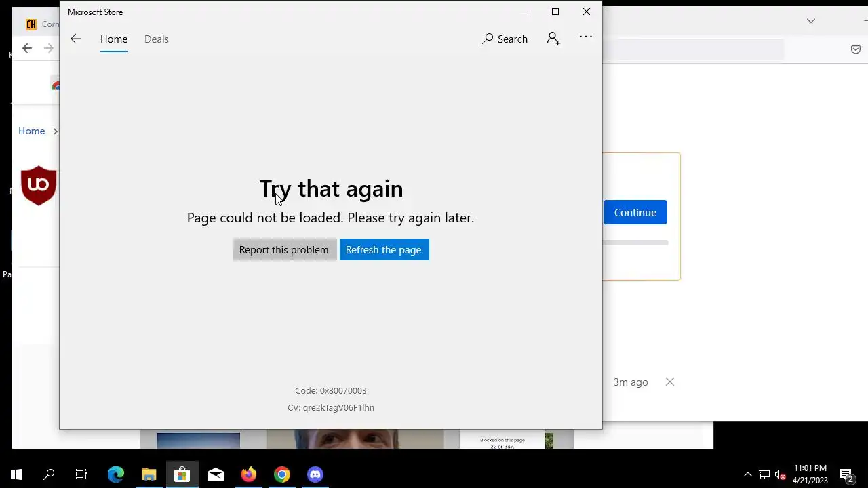Dismiss the 3m ago notification in browser
This screenshot has height=488, width=868.
point(670,382)
